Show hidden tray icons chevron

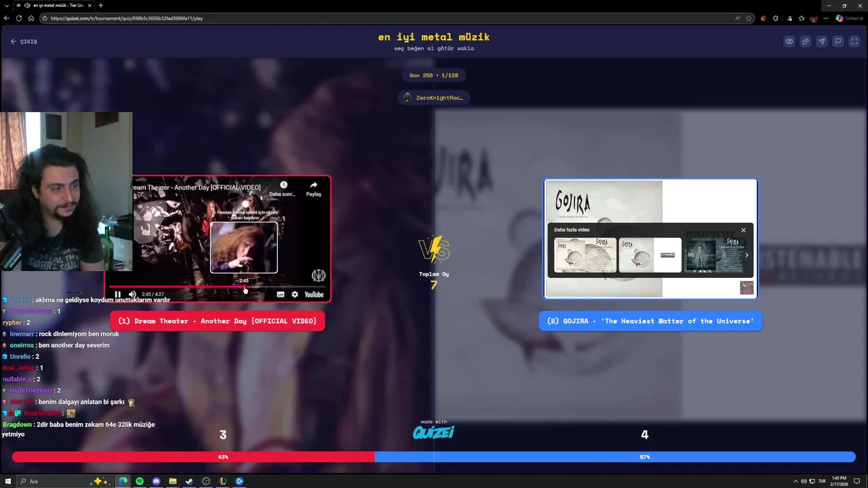pyautogui.click(x=795, y=481)
